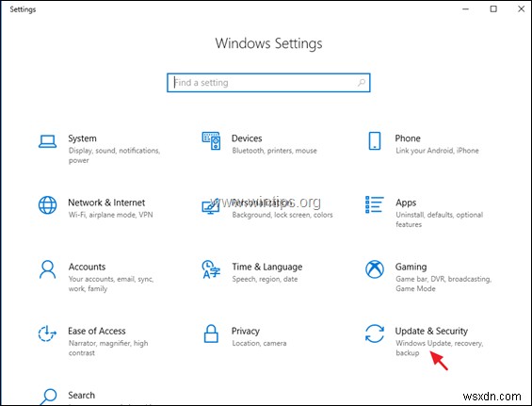The height and width of the screenshot is (406, 532).
Task: Select the Time & Language heading
Action: point(267,267)
